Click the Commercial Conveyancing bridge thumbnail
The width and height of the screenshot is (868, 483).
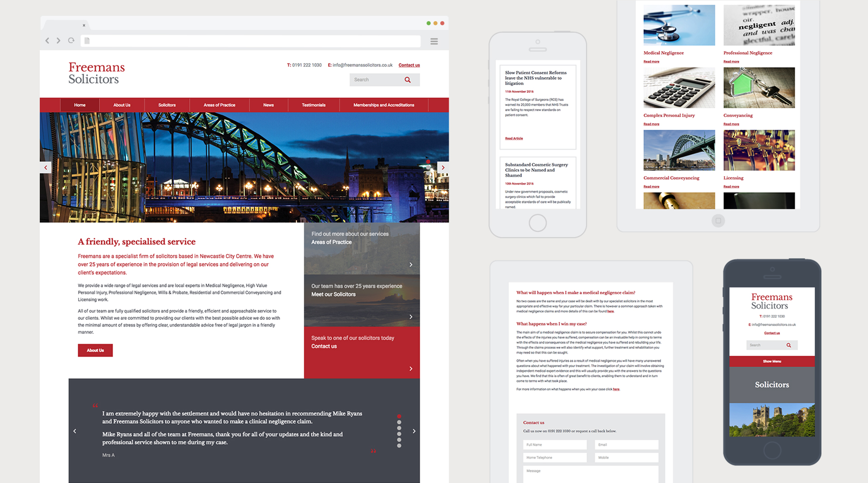679,150
